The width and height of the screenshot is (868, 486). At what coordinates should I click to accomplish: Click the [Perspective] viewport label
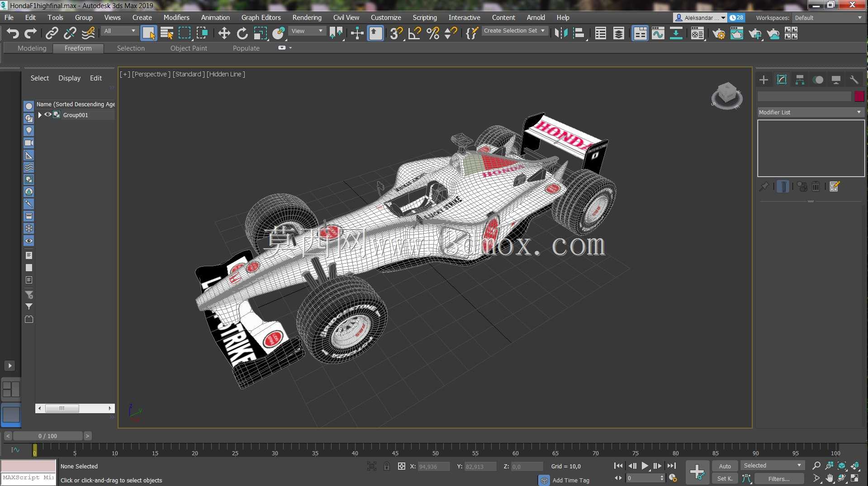(x=151, y=74)
